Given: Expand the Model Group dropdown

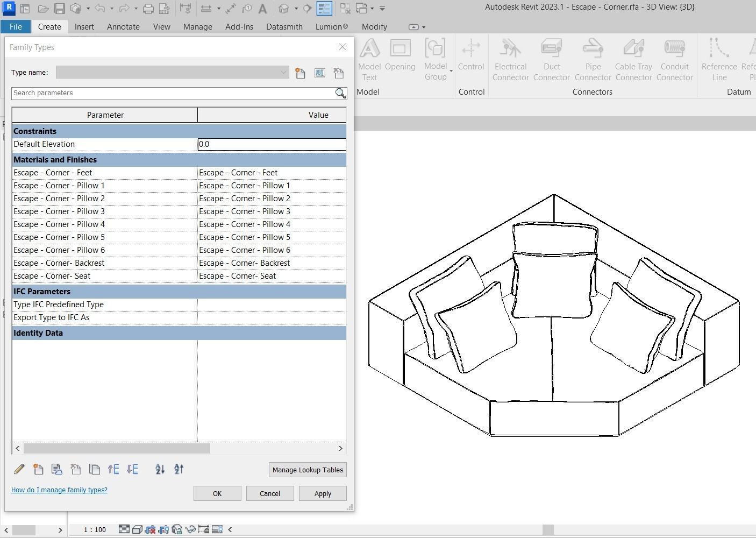Looking at the screenshot, I should click(451, 70).
